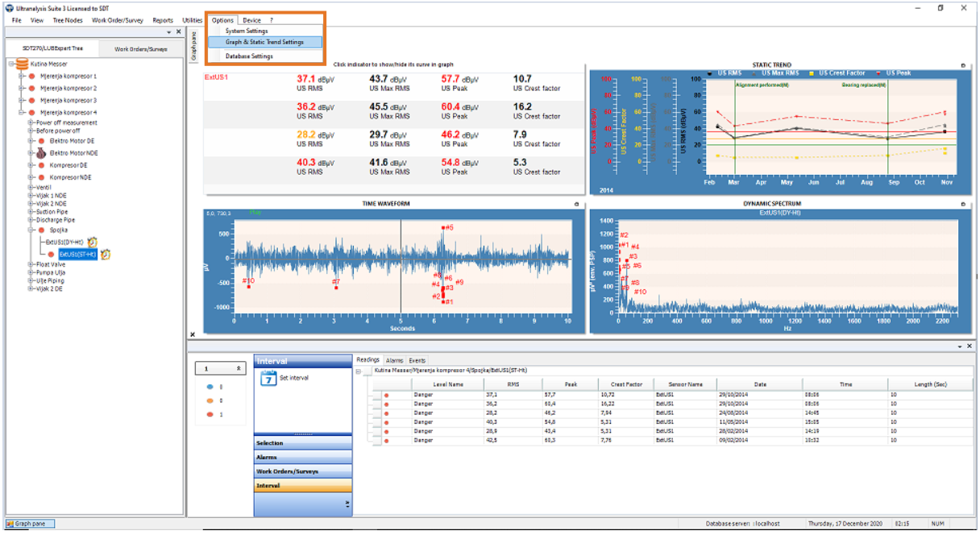Maximize the Dynamic Spectrum graph panel
Viewport: 980px width, 535px height.
click(x=963, y=205)
